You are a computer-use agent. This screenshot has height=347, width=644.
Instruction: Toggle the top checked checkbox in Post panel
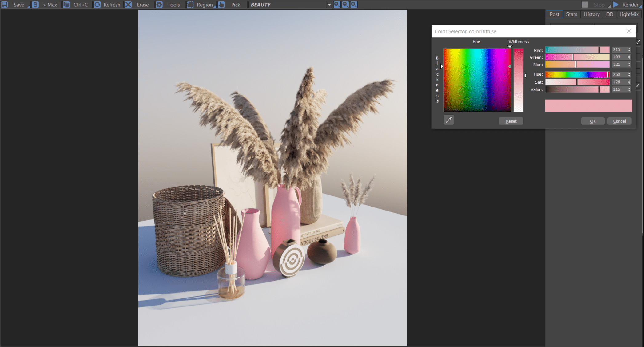pos(638,42)
